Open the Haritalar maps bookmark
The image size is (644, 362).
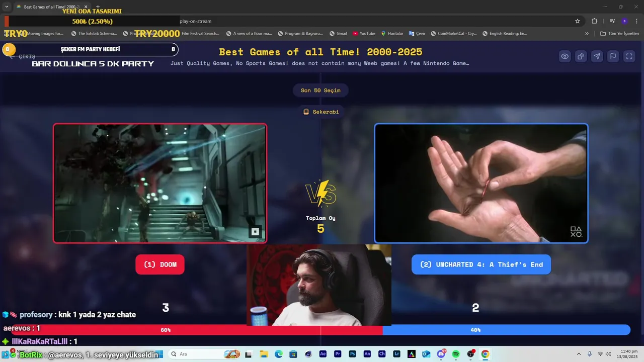coord(392,34)
